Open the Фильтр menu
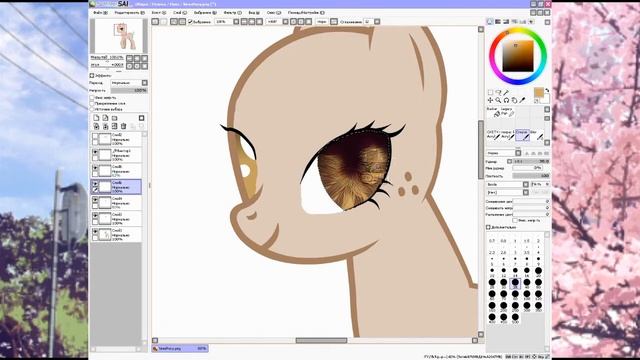Screen dimensions: 640x360 pos(233,13)
